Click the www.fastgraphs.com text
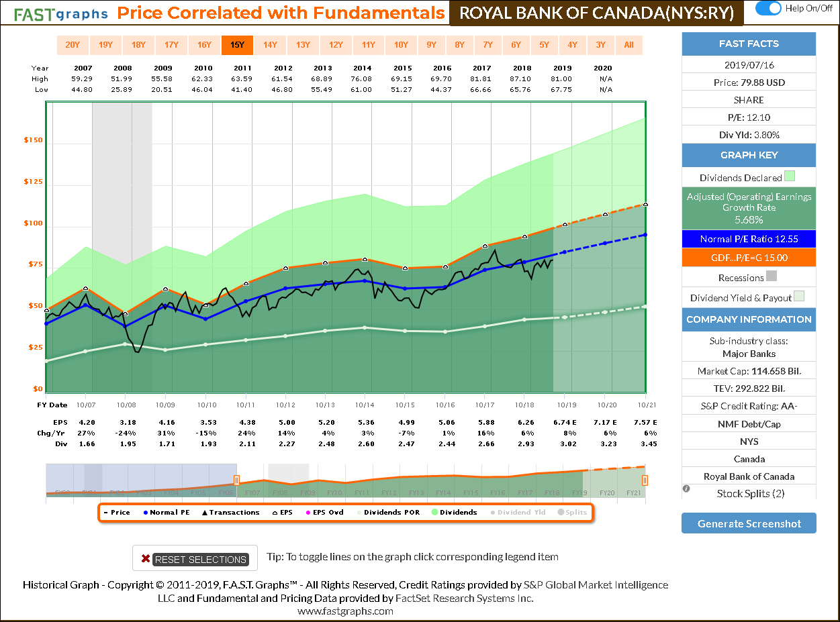840x622 pixels. [345, 611]
